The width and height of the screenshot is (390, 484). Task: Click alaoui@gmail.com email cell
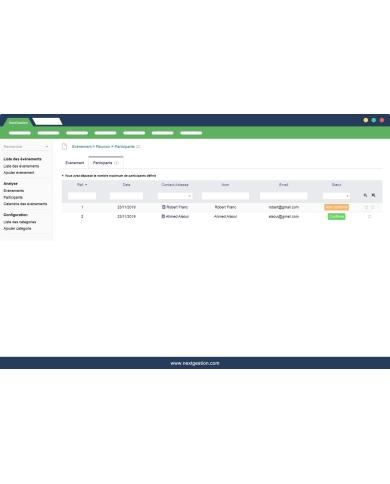(x=284, y=217)
